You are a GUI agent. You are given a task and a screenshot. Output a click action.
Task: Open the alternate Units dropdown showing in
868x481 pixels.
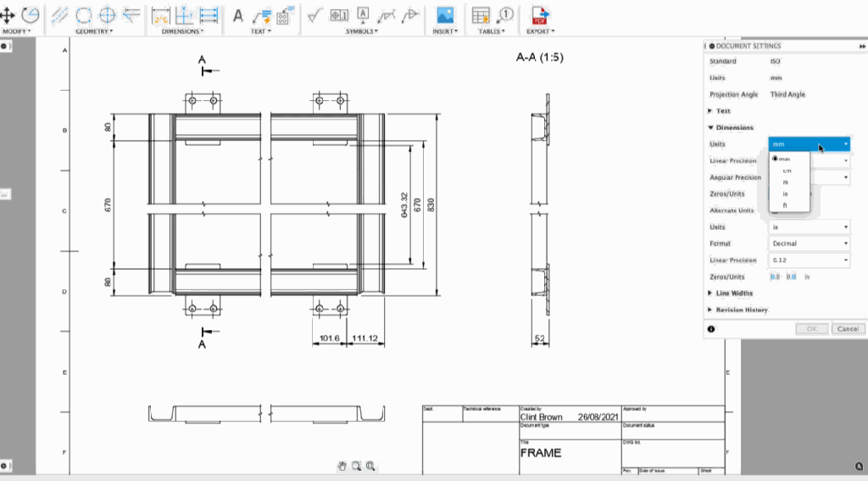click(809, 227)
